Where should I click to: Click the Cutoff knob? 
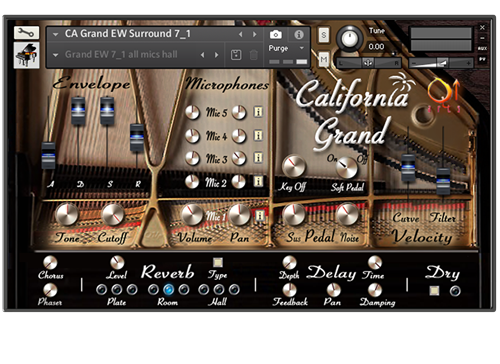click(113, 214)
